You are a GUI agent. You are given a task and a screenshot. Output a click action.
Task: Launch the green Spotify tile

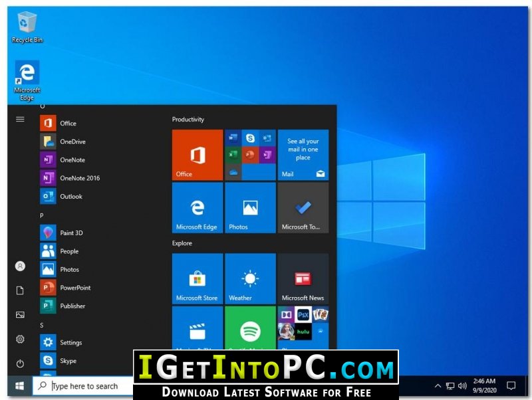251,328
